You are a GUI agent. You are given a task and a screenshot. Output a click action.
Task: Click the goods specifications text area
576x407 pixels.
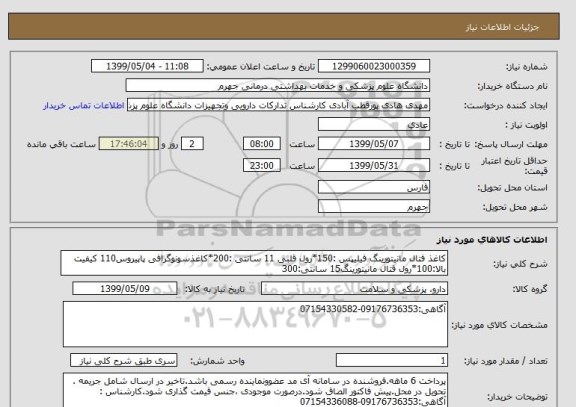click(x=255, y=324)
